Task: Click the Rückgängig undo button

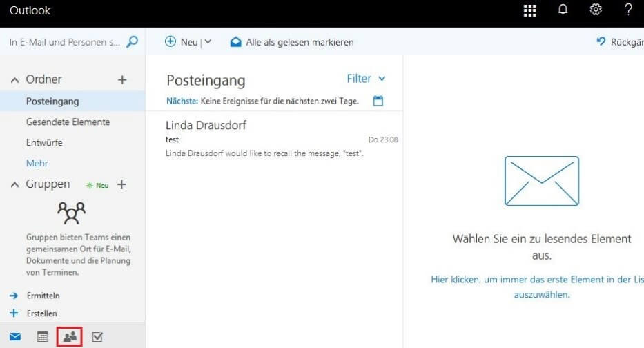Action: click(x=620, y=42)
